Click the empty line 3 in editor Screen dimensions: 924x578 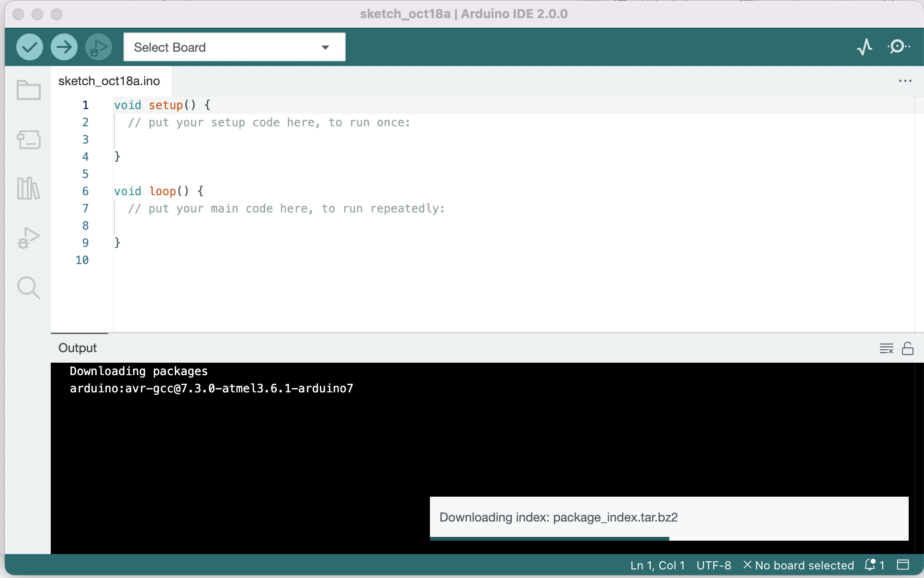tap(513, 139)
